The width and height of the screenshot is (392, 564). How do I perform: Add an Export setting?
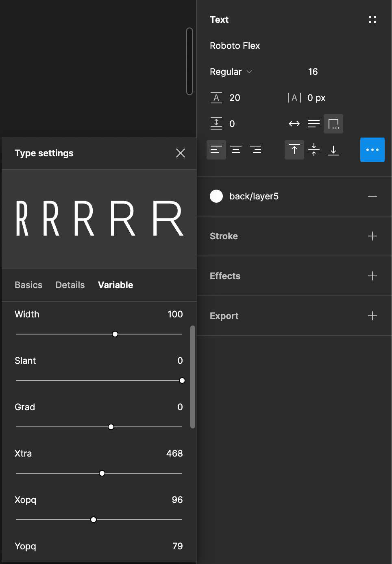point(372,316)
